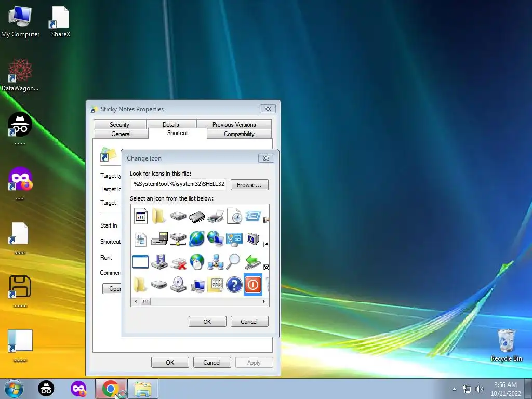Open the Compatibility tab

pyautogui.click(x=239, y=134)
